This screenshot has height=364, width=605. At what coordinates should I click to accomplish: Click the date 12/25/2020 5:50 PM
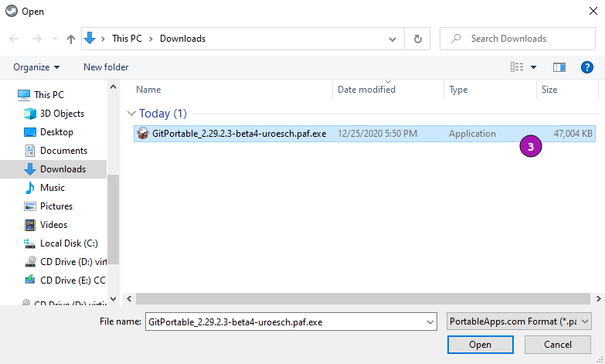[377, 134]
